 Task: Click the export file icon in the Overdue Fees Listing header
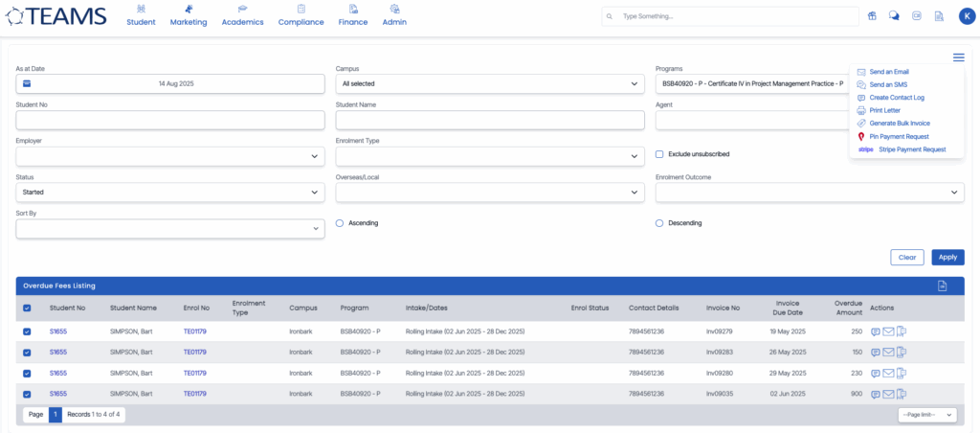pos(942,285)
